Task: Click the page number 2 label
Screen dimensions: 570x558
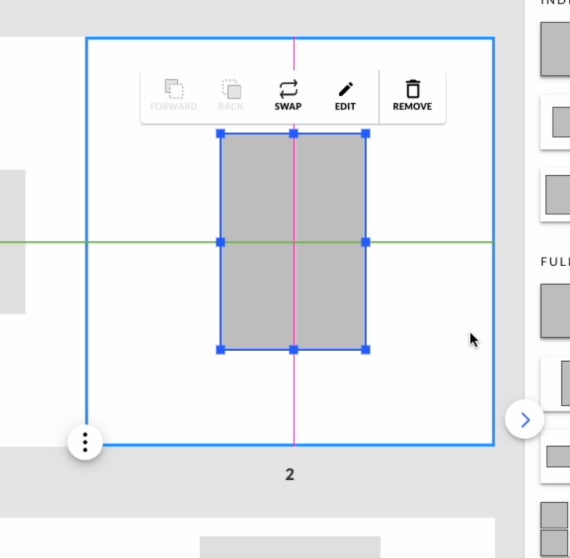Action: (x=290, y=474)
